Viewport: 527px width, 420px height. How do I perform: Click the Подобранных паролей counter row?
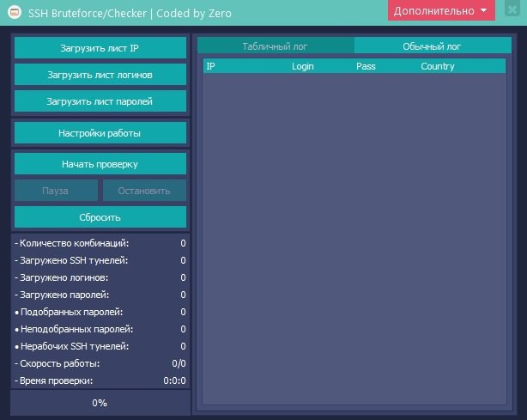click(x=100, y=311)
